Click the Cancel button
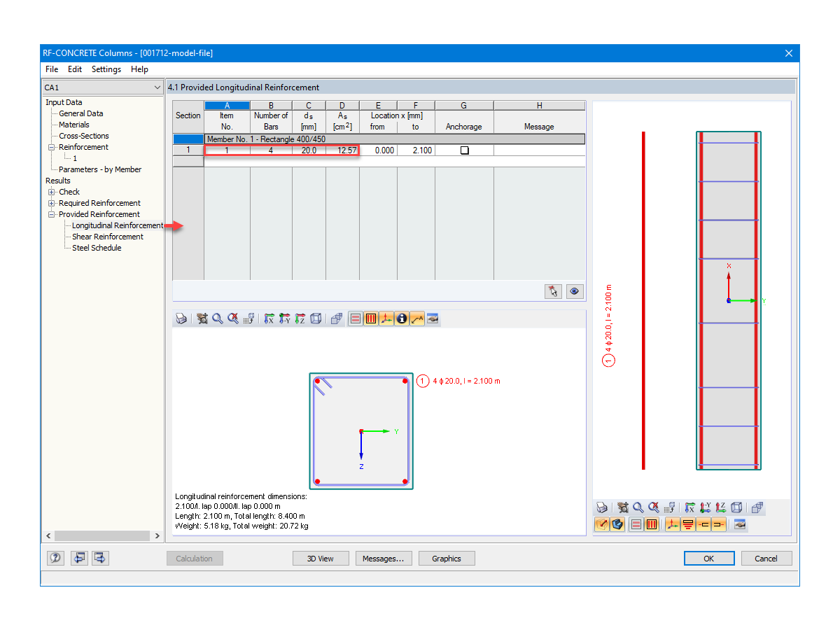The image size is (840, 630). tap(766, 558)
